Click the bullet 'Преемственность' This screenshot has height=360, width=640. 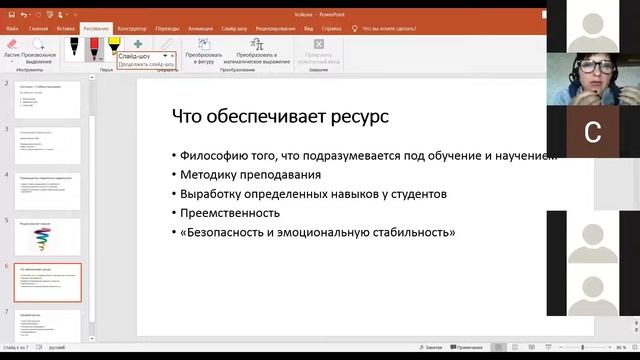pyautogui.click(x=230, y=213)
